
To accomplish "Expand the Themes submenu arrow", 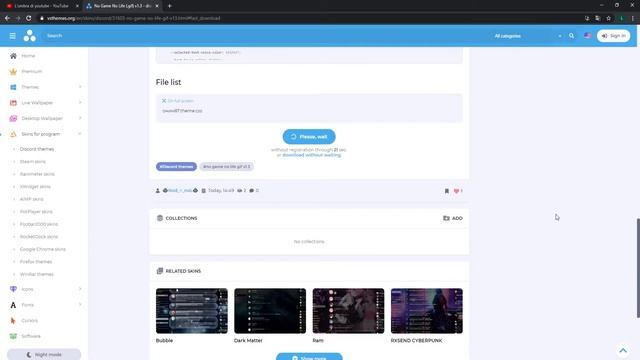I will (x=80, y=87).
